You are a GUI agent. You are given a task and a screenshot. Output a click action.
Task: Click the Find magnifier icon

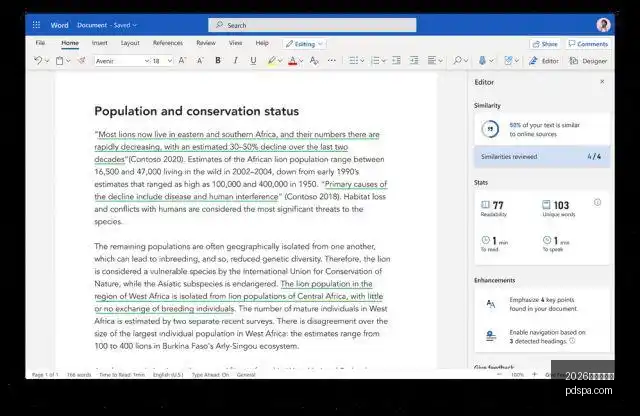pyautogui.click(x=457, y=61)
